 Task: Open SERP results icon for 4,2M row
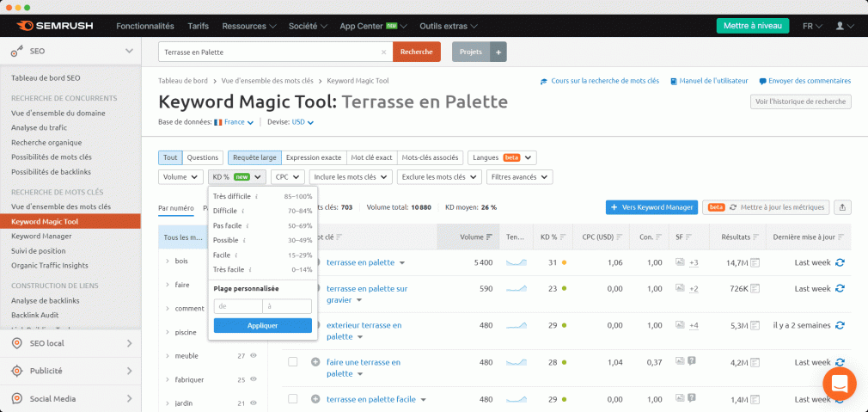[x=755, y=362]
